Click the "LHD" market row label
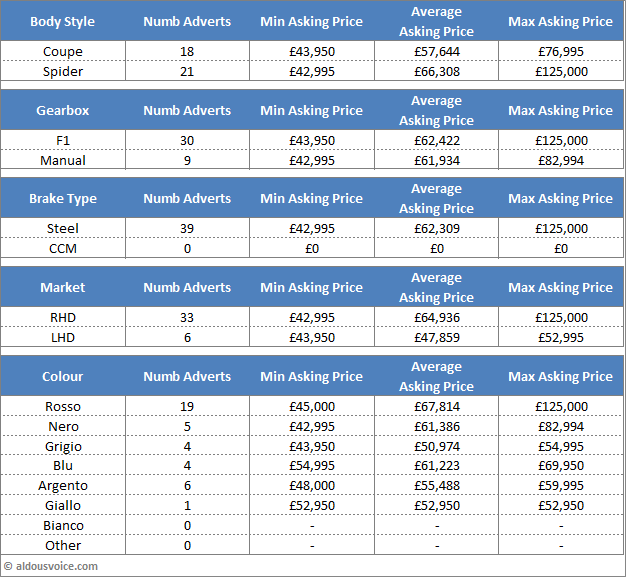 click(63, 337)
